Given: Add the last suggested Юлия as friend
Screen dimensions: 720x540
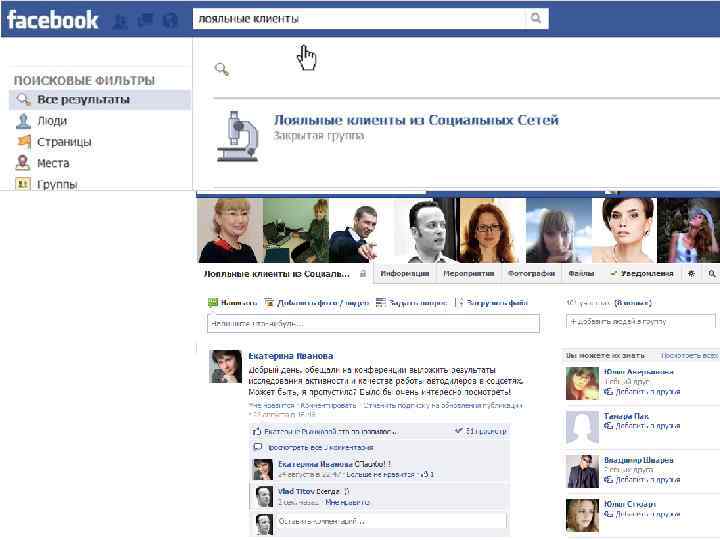Looking at the screenshot, I should (x=642, y=514).
